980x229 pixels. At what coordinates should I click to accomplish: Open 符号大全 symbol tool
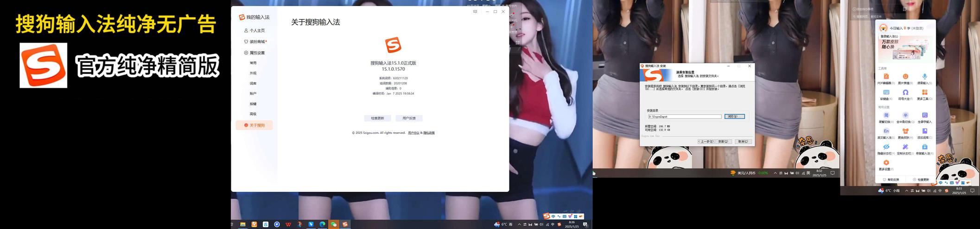905,92
